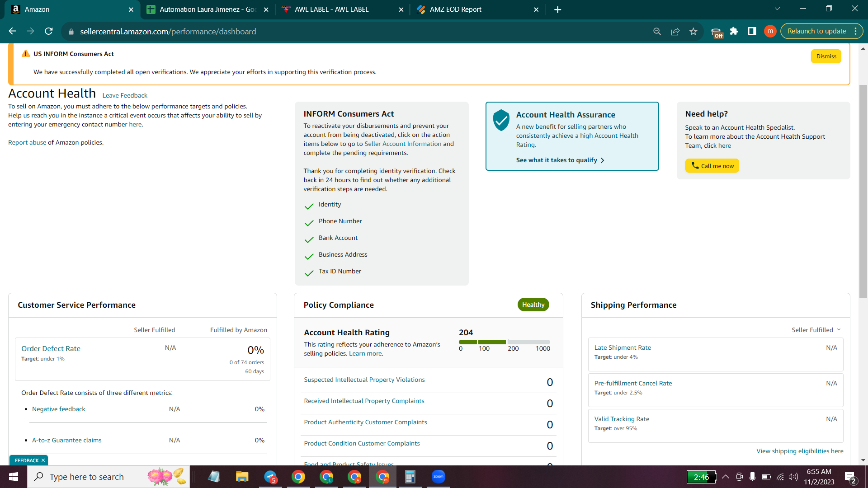Close the AMZ EOD Report tab
This screenshot has width=868, height=488.
click(x=536, y=9)
